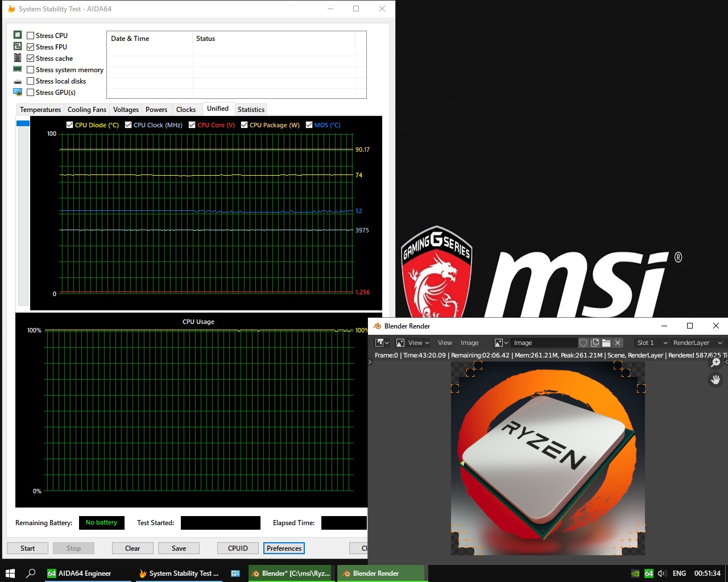This screenshot has width=728, height=582.
Task: Uncheck the Stress FPU option
Action: [x=31, y=47]
